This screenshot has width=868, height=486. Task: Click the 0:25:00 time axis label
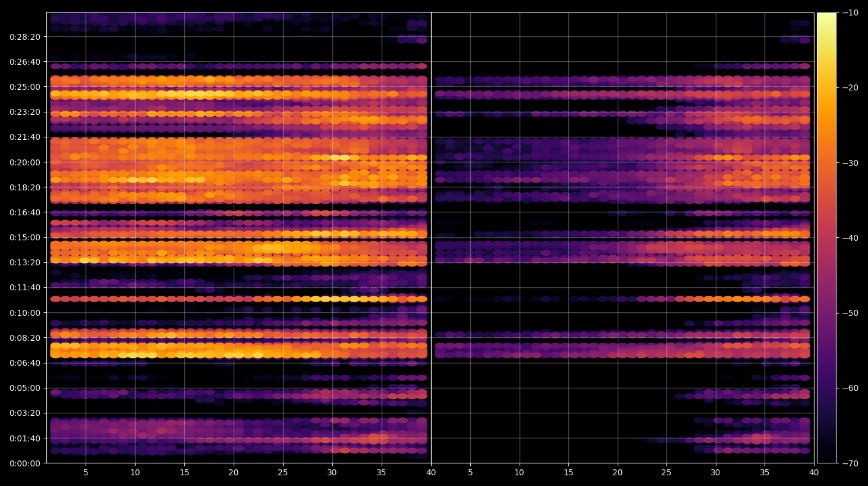coord(25,87)
